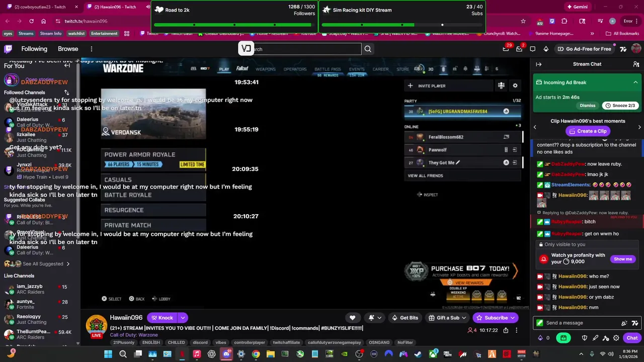This screenshot has width=644, height=362.
Task: Open the whispers icon with 2 badge
Action: (519, 49)
